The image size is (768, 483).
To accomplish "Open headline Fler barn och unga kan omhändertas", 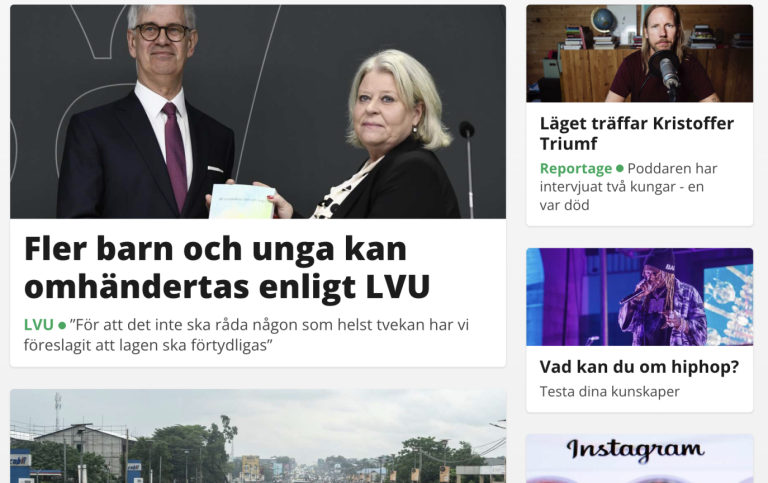I will [x=227, y=267].
